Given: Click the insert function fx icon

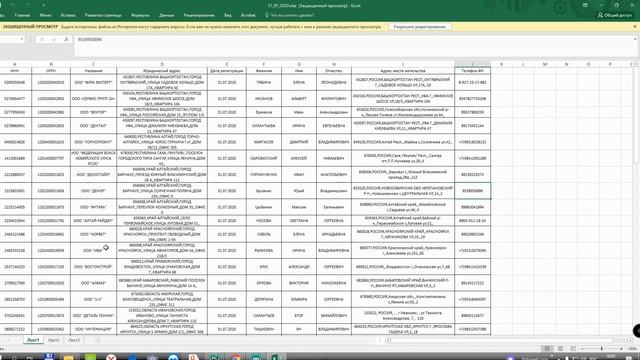Looking at the screenshot, I should pyautogui.click(x=66, y=39).
